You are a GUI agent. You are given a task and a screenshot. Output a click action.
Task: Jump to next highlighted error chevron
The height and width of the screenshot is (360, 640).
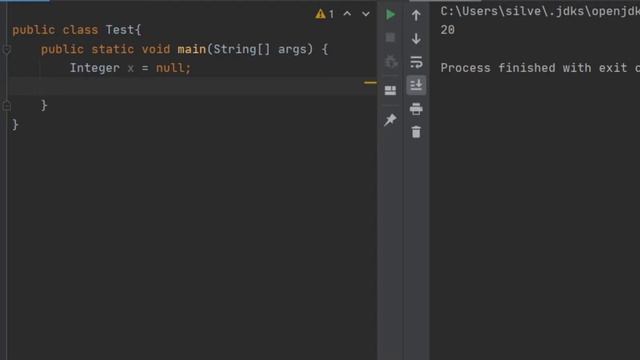[x=366, y=14]
